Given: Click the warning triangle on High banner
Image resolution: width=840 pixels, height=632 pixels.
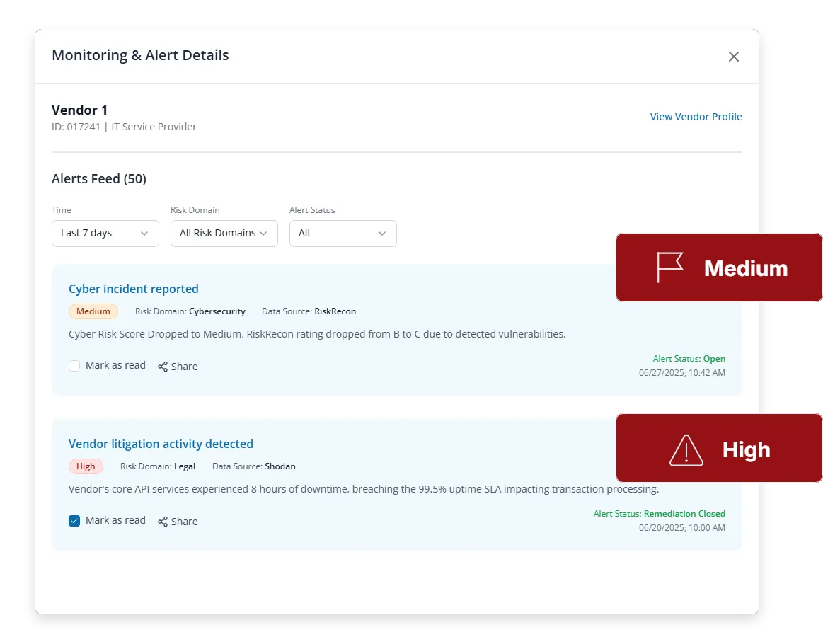Looking at the screenshot, I should (686, 449).
